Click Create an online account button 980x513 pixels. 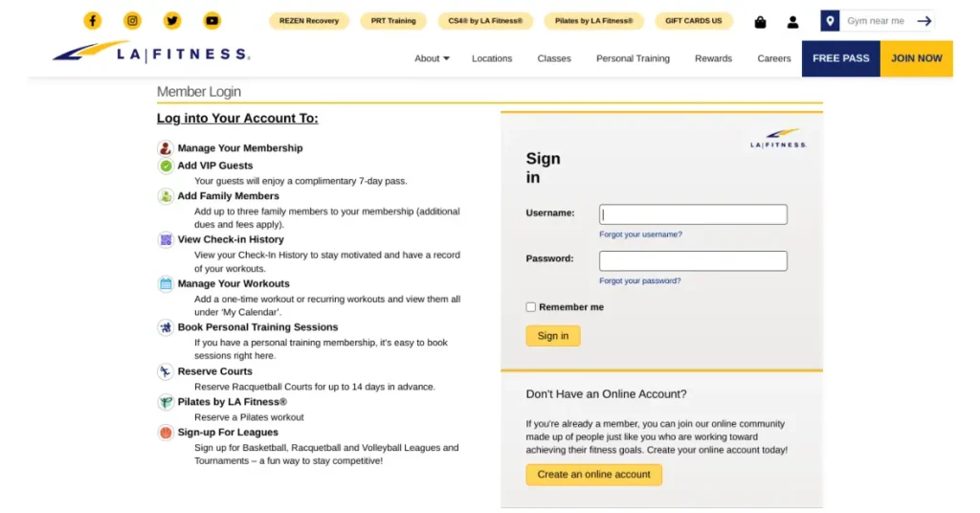point(593,475)
